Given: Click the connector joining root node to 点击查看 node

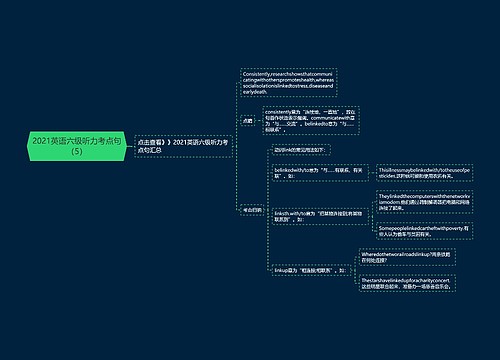Looking at the screenshot, I should coord(131,146).
